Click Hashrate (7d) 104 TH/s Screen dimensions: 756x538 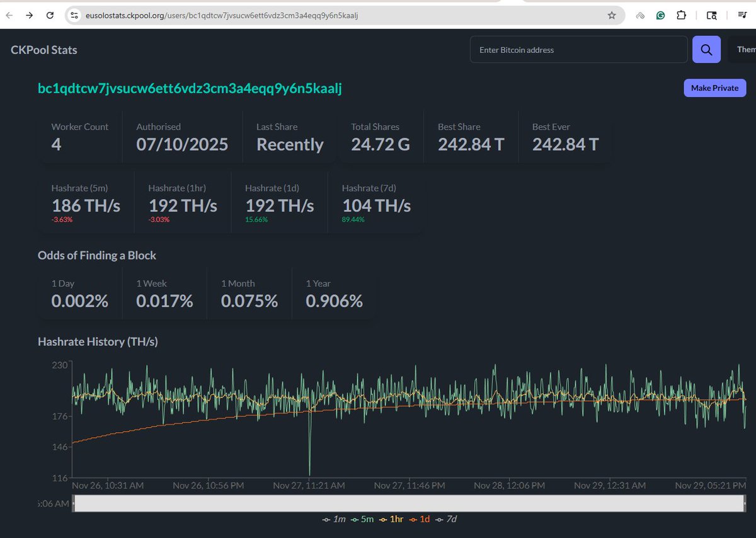377,205
